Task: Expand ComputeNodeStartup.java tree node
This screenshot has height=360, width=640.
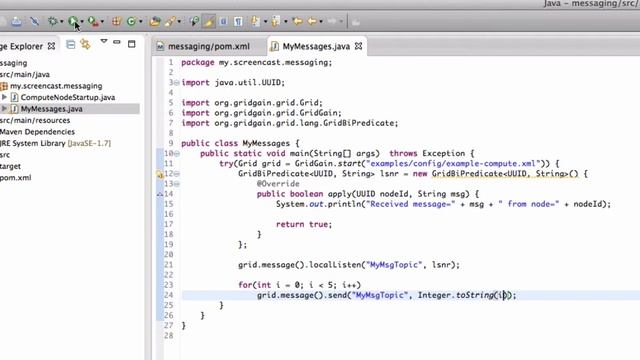Action: pyautogui.click(x=4, y=97)
